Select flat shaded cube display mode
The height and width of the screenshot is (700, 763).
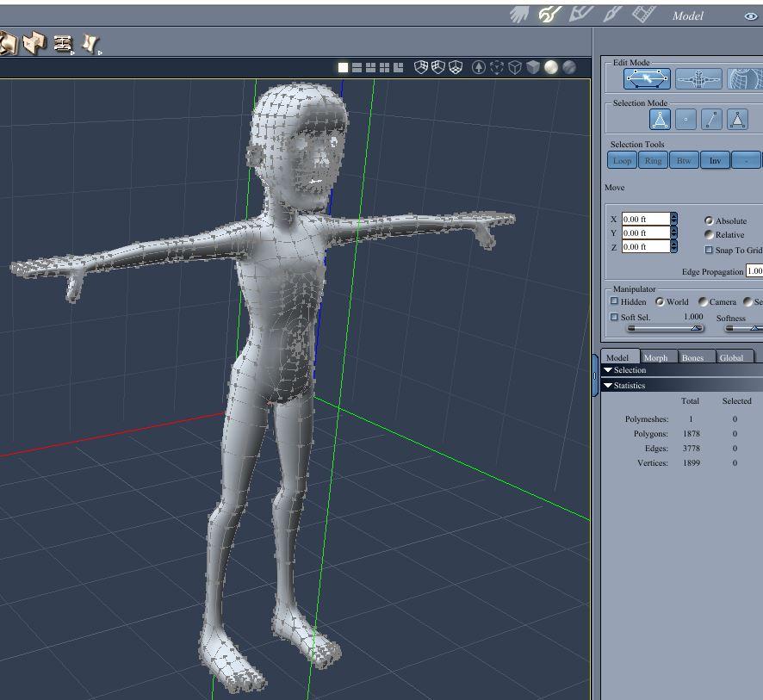click(x=533, y=67)
